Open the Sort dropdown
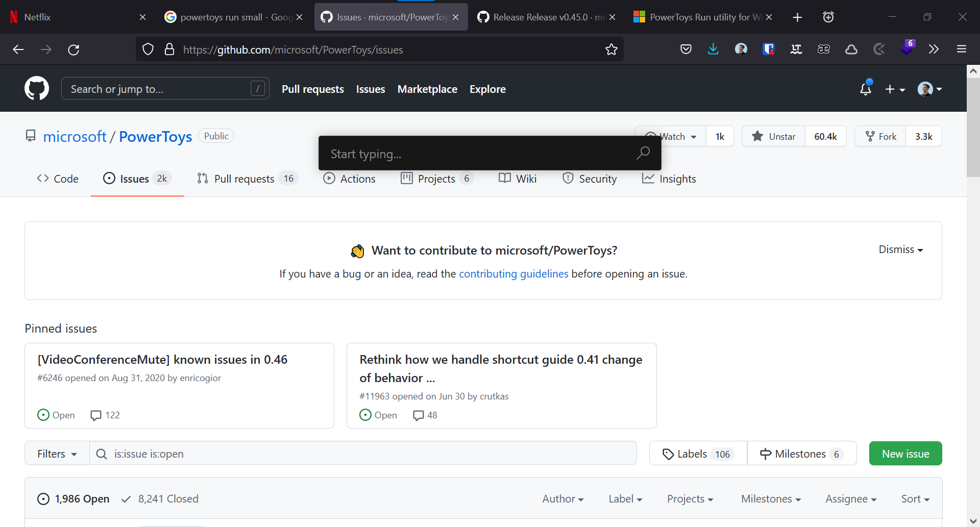The height and width of the screenshot is (527, 980). click(915, 499)
